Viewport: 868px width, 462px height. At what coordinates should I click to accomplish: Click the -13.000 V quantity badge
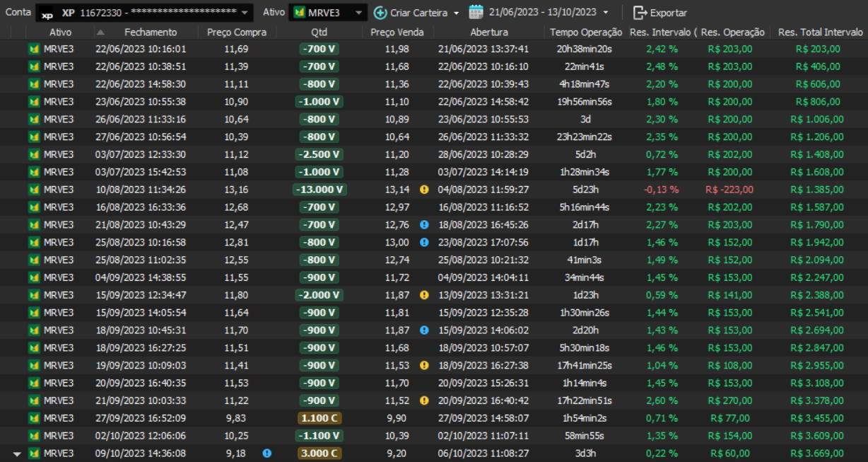(319, 190)
